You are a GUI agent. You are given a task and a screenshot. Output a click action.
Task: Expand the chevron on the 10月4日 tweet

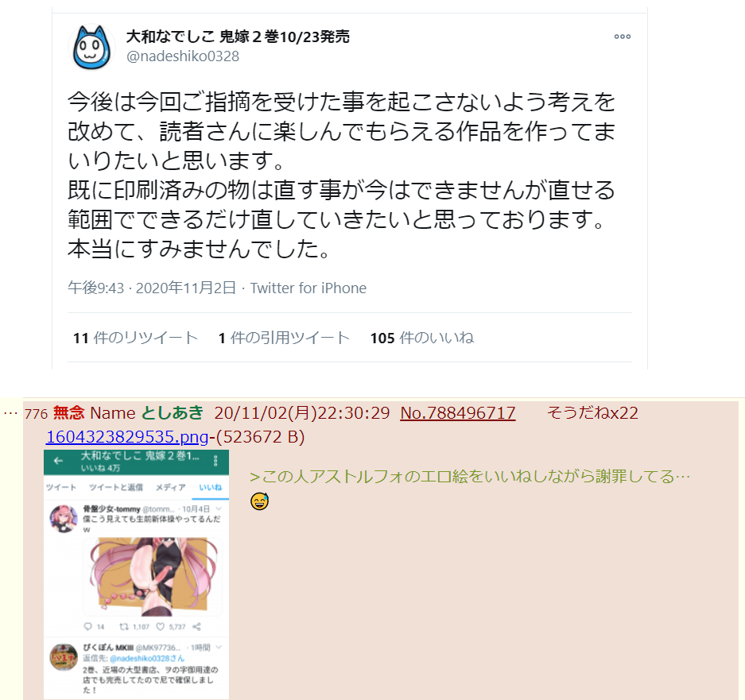pos(219,509)
